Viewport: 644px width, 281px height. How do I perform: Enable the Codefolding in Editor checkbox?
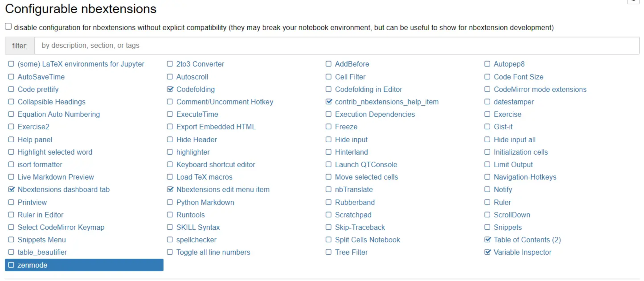[x=329, y=89]
